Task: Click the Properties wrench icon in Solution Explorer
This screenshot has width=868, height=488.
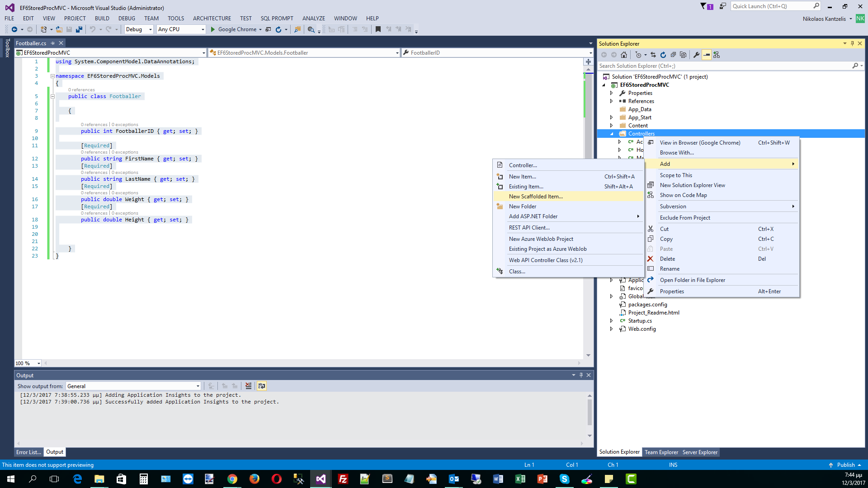Action: [697, 55]
